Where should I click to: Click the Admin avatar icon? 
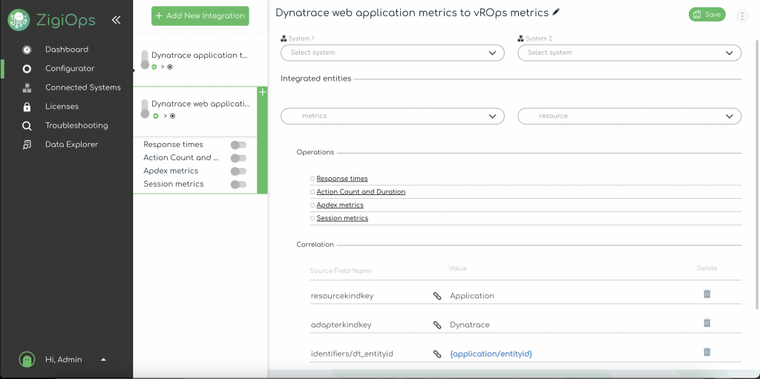27,360
